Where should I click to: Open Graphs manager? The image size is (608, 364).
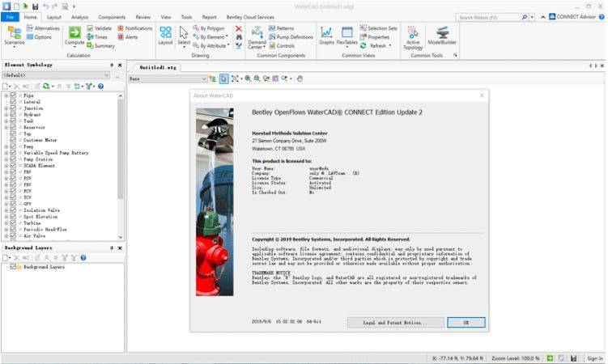(x=326, y=36)
